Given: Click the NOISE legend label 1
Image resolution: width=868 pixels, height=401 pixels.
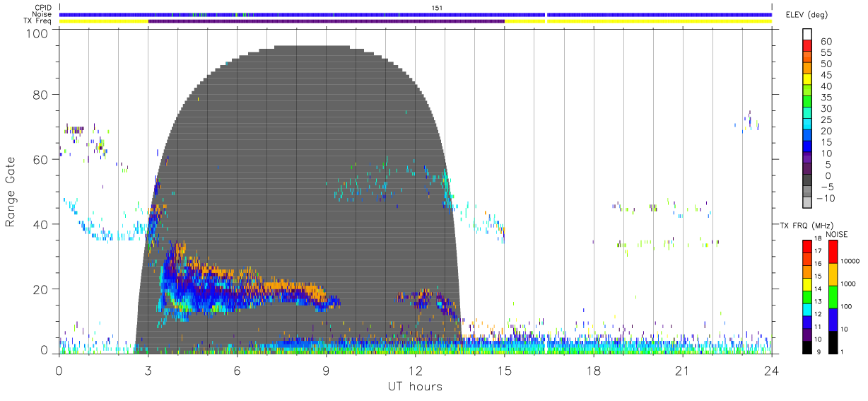Looking at the screenshot, I should click(x=842, y=352).
